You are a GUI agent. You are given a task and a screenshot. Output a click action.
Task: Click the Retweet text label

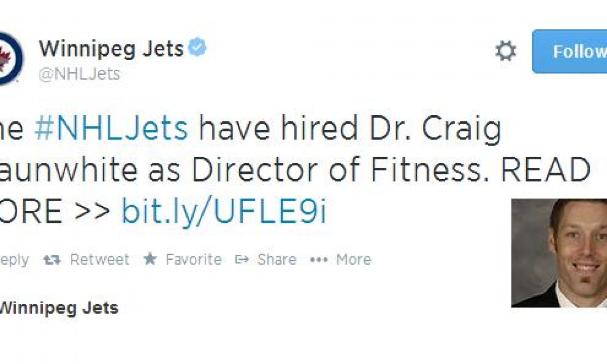pos(100,260)
